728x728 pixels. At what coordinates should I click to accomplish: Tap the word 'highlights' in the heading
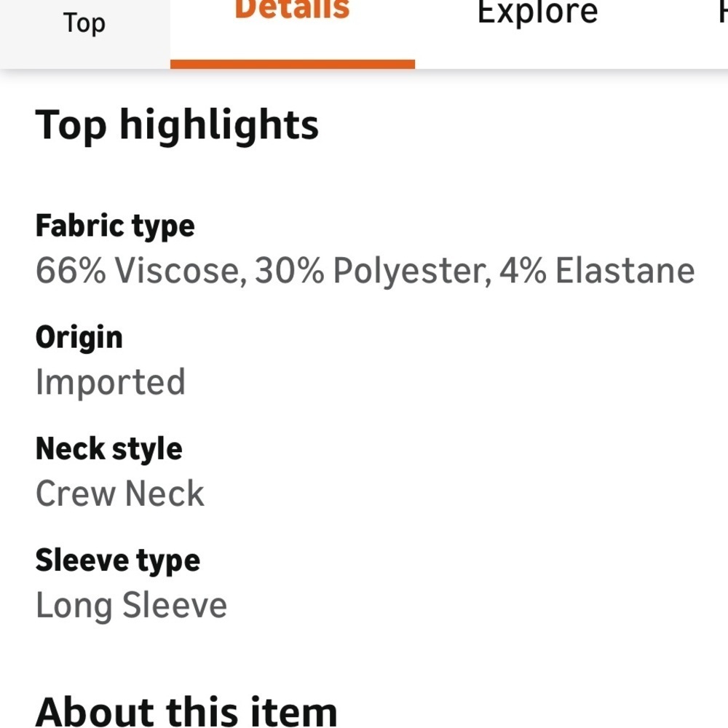tap(219, 126)
